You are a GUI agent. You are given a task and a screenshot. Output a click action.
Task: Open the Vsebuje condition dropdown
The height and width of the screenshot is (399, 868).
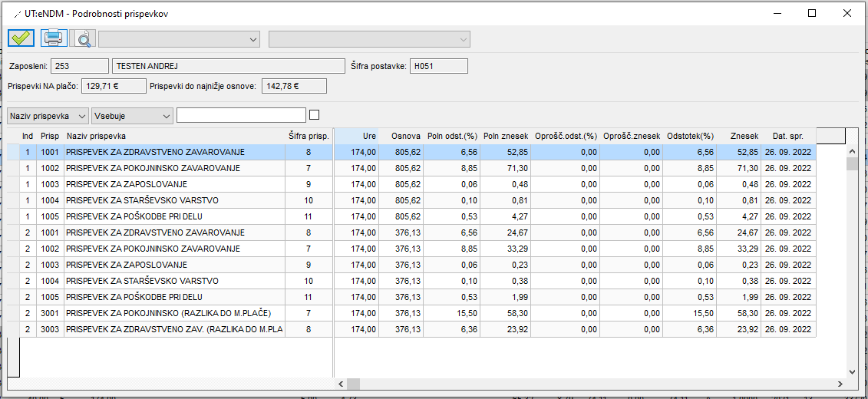click(132, 116)
